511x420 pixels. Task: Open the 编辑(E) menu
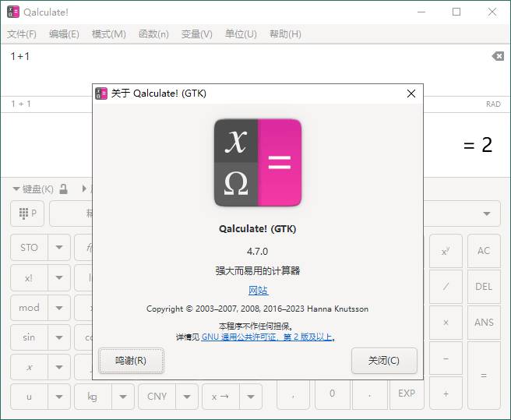click(x=64, y=34)
